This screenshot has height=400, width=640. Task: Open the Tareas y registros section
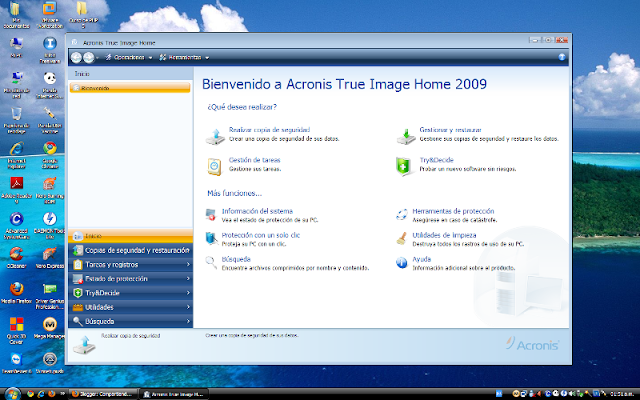click(131, 264)
